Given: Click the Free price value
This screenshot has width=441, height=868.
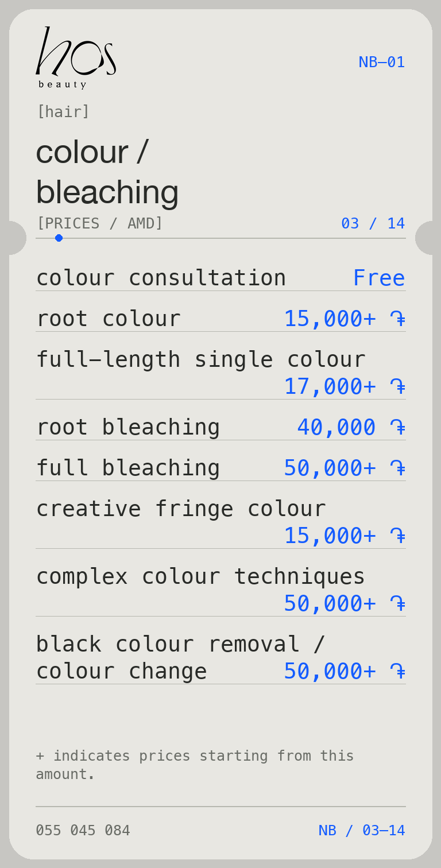Looking at the screenshot, I should click(379, 278).
